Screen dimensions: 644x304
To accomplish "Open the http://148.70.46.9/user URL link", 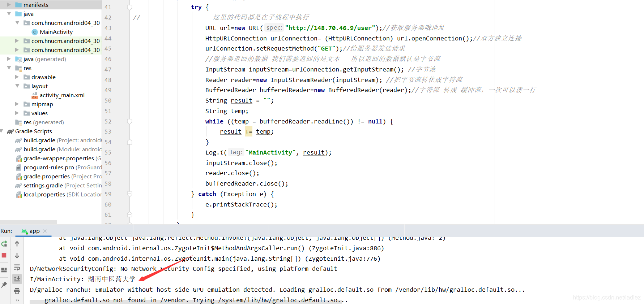I will click(x=330, y=28).
